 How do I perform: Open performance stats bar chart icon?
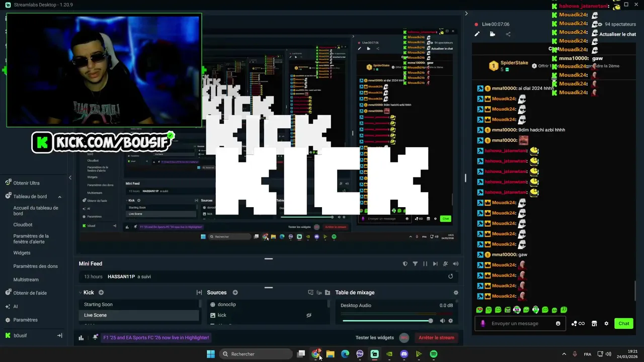[81, 337]
